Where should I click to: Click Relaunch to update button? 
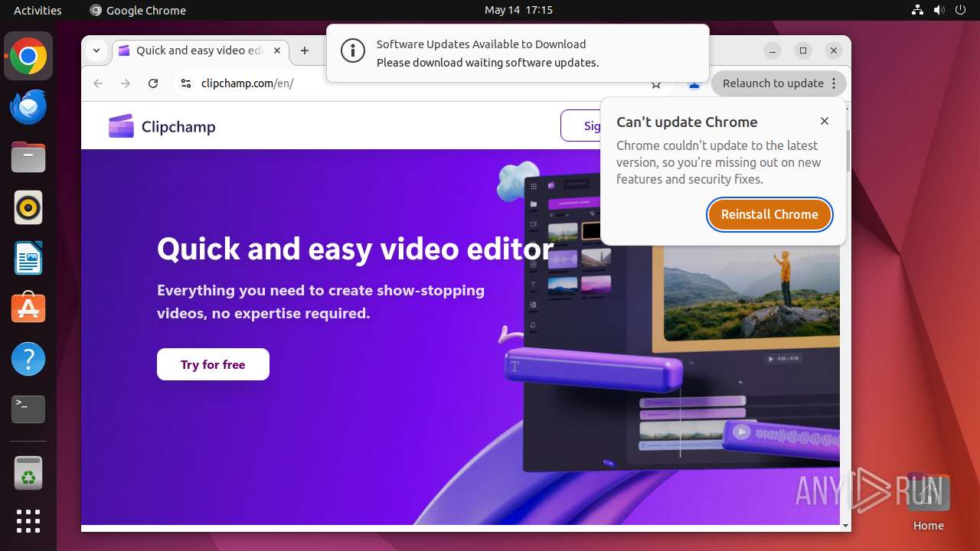point(779,83)
